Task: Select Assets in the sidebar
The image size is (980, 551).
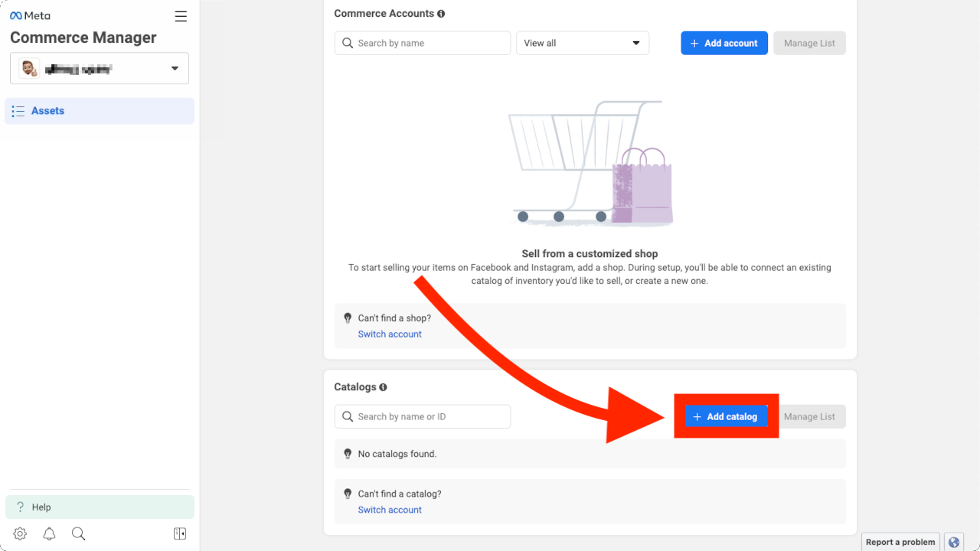Action: click(100, 111)
